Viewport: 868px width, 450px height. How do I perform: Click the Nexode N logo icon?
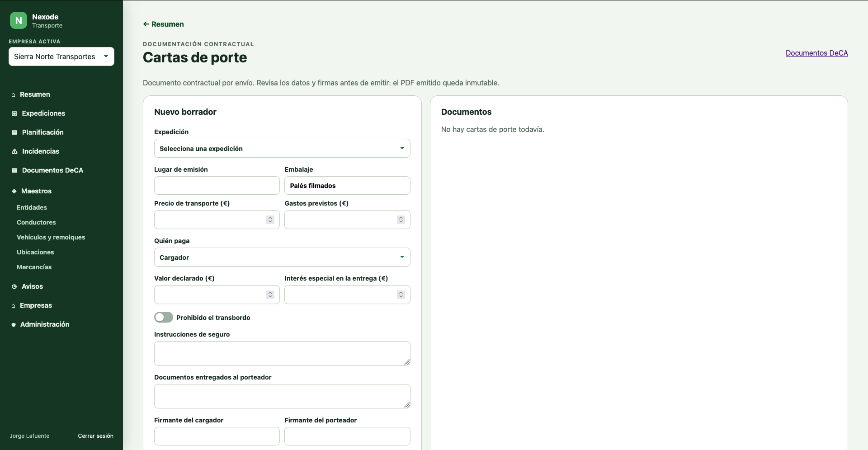coord(19,20)
